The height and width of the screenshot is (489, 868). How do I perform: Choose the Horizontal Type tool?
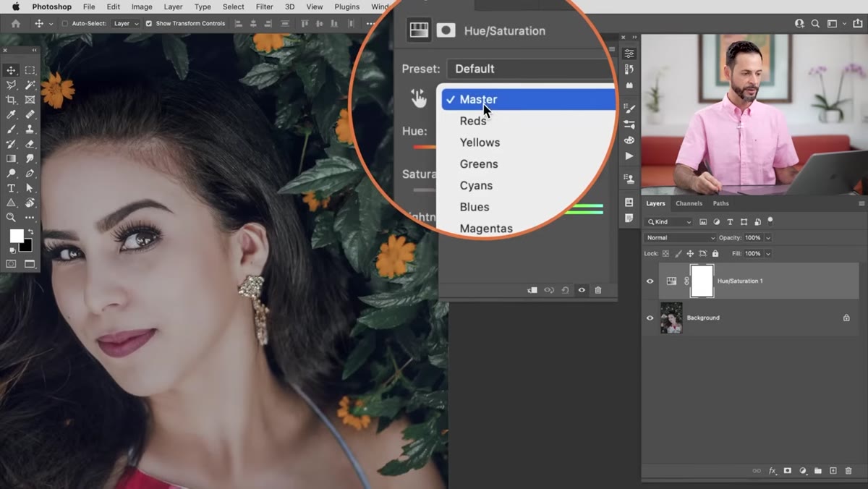[x=12, y=188]
